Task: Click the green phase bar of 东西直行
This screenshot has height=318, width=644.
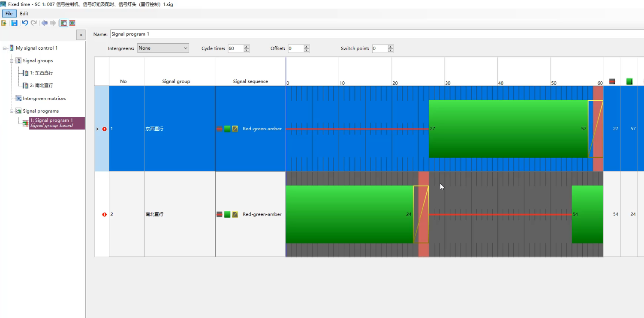Action: (508, 129)
